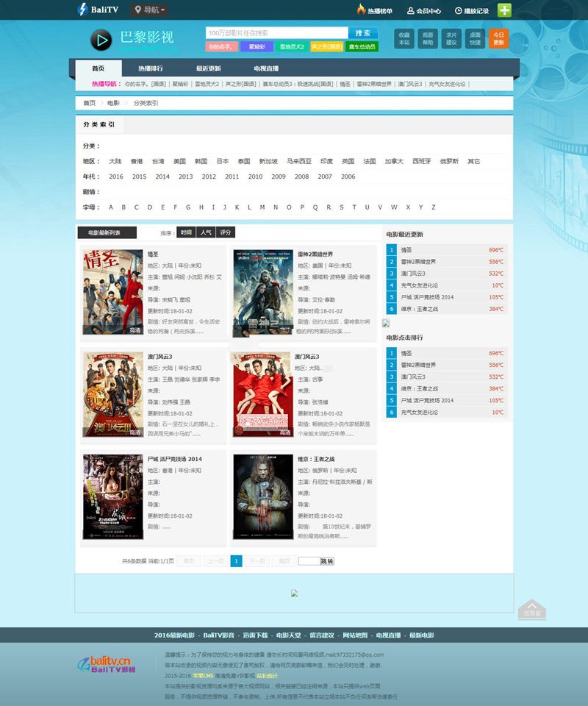588x706 pixels.
Task: Click the flame icon beside 热播榜单
Action: 361,10
